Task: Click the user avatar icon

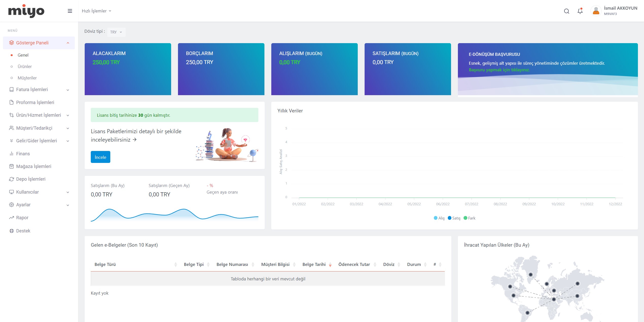Action: tap(596, 11)
